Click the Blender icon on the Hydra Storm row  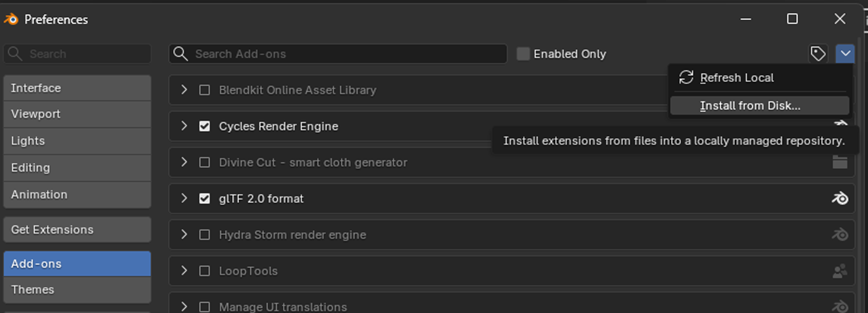pyautogui.click(x=840, y=234)
